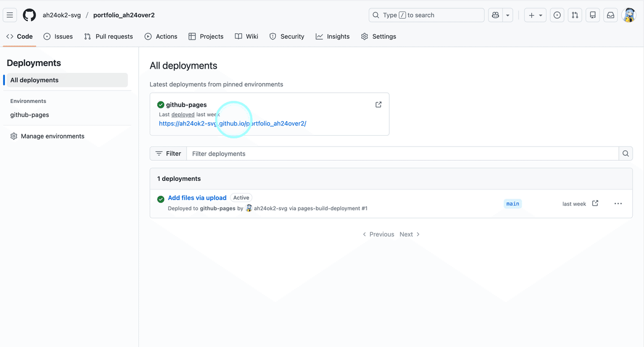The width and height of the screenshot is (644, 347).
Task: Open the user profile avatar menu
Action: [x=628, y=15]
